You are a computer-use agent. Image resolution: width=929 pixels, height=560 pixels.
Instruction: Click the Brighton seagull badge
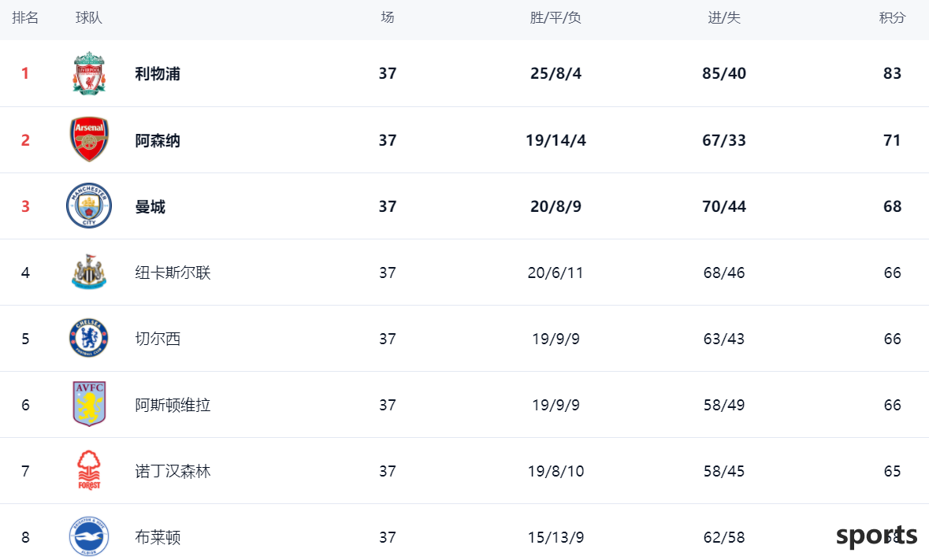click(x=89, y=537)
